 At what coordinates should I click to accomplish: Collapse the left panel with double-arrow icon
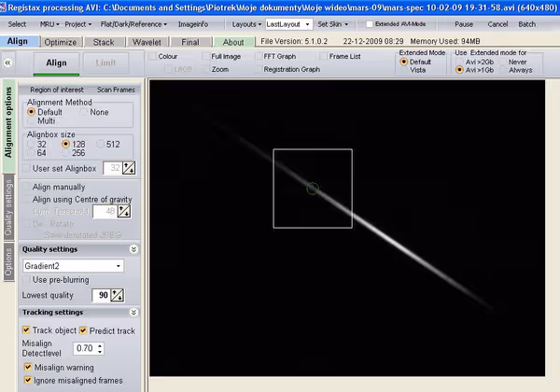tap(7, 62)
